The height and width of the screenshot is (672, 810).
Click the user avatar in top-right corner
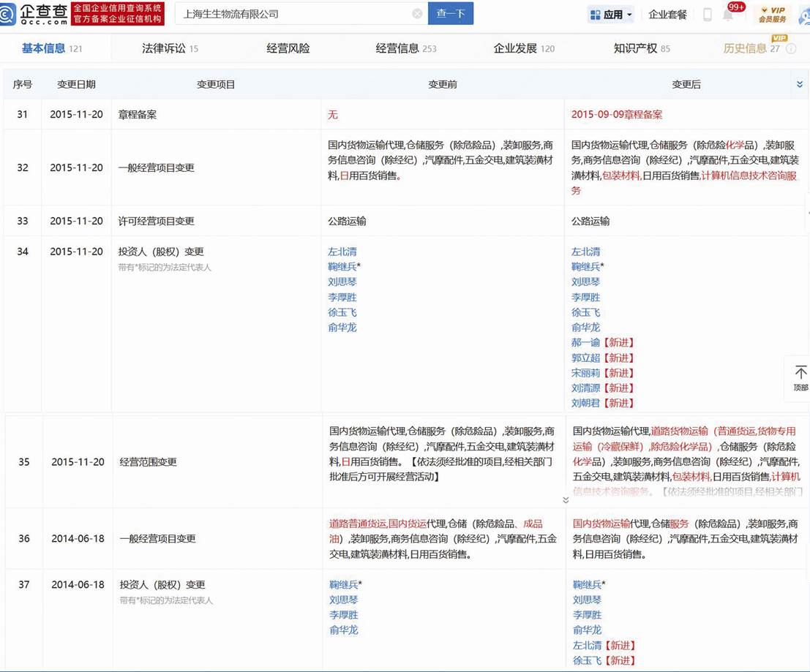coord(803,15)
